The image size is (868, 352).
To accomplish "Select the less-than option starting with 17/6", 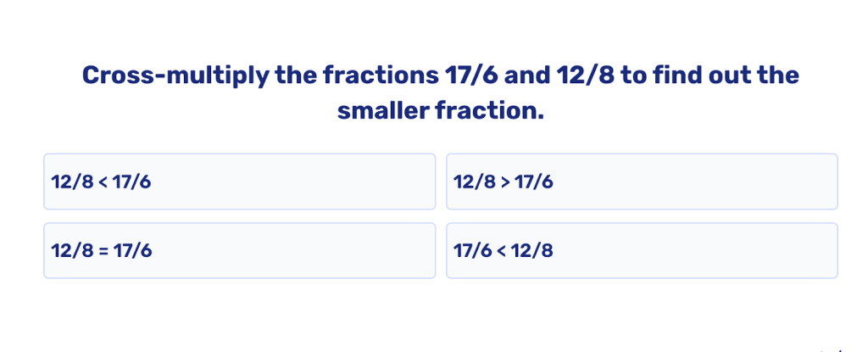I will [x=642, y=250].
